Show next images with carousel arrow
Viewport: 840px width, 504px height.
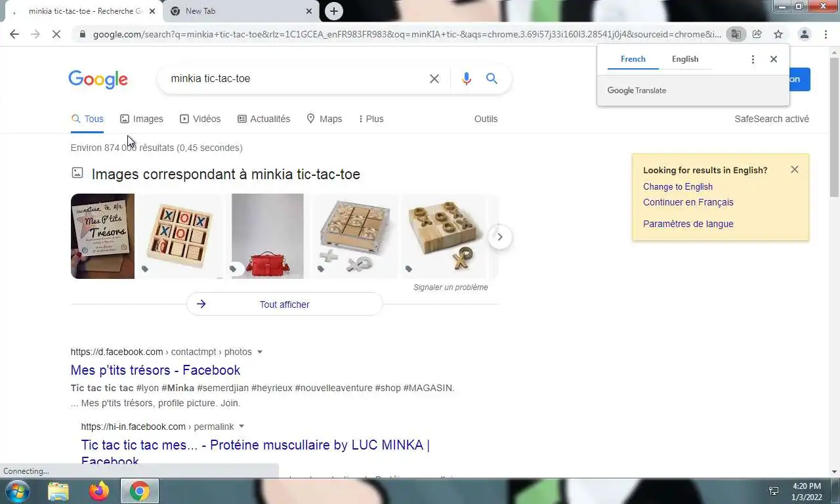click(x=500, y=237)
